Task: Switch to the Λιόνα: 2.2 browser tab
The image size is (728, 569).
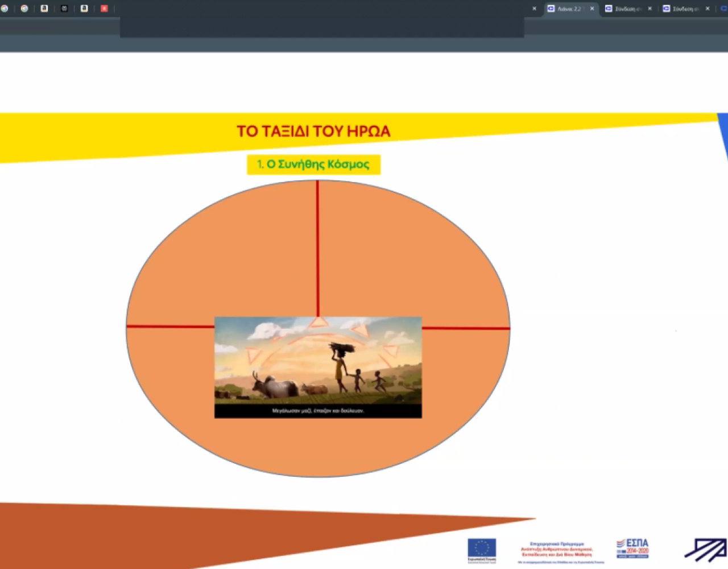Action: point(570,9)
